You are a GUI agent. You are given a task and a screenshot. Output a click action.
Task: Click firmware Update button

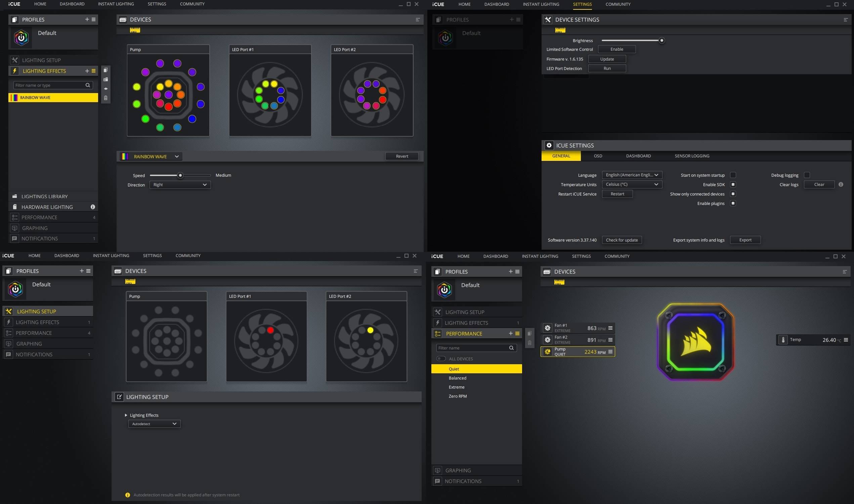[x=607, y=59]
